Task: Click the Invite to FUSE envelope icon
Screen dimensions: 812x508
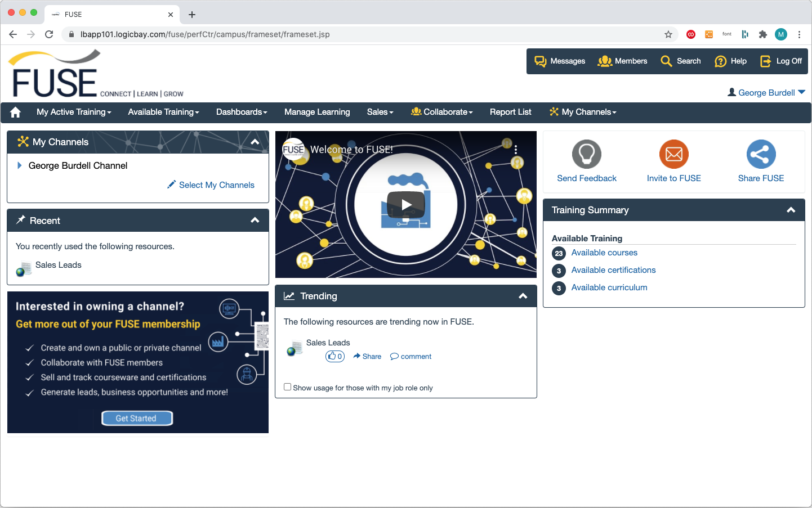Action: tap(673, 154)
